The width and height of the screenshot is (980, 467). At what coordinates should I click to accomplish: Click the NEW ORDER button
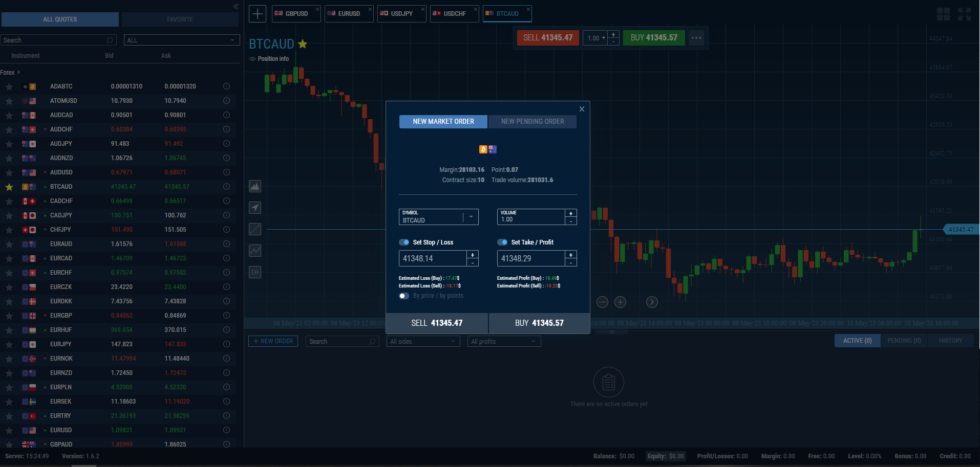(273, 341)
